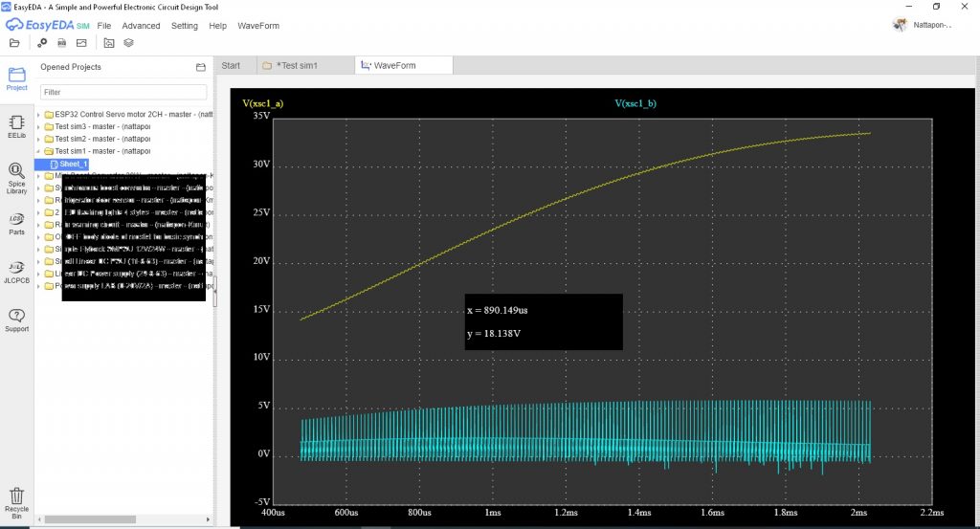
Task: Expand the Test sim2 project node
Action: coord(38,140)
